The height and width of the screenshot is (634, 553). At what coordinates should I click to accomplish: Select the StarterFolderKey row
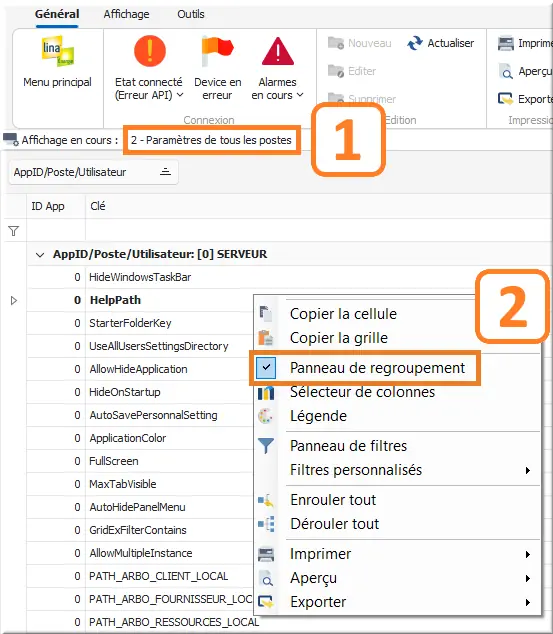(139, 323)
